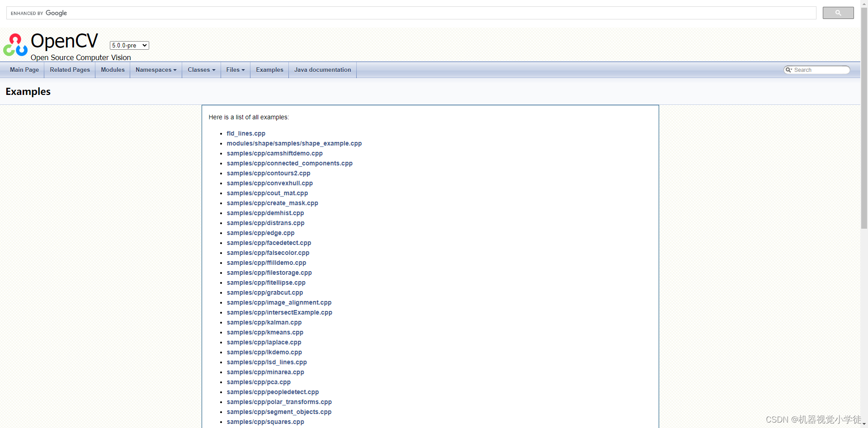Image resolution: width=868 pixels, height=428 pixels.
Task: Open Related Pages tab
Action: (70, 70)
